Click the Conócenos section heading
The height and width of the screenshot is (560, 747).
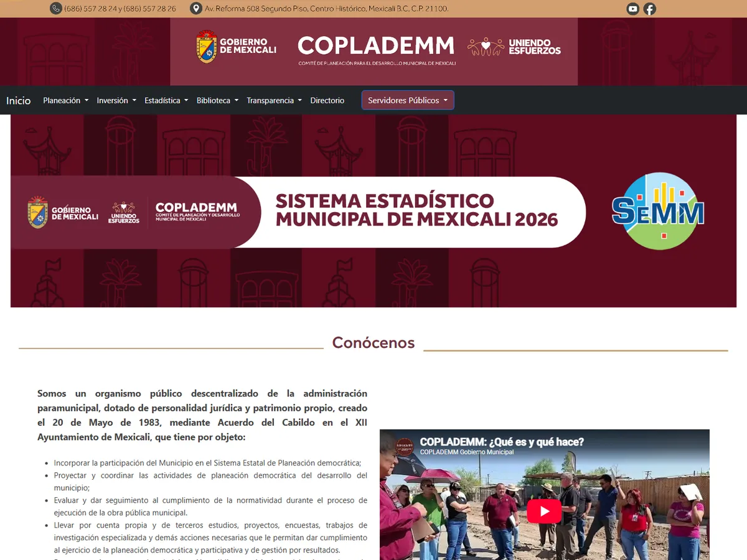tap(374, 342)
